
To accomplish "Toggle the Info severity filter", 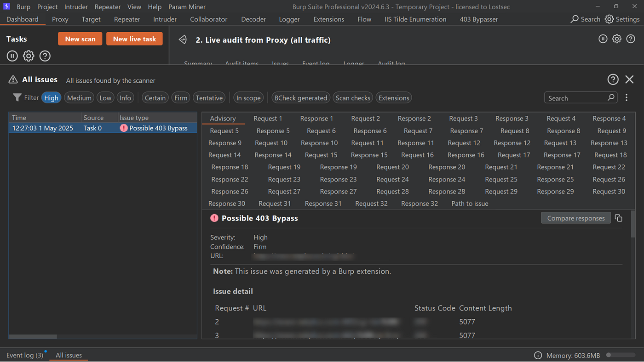I will [125, 98].
